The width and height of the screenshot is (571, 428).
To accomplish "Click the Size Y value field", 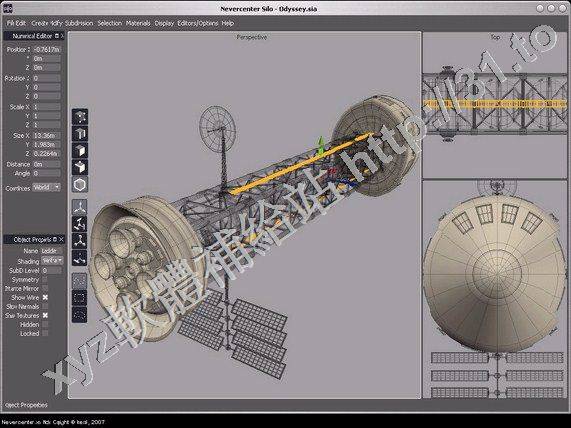I will pos(46,145).
